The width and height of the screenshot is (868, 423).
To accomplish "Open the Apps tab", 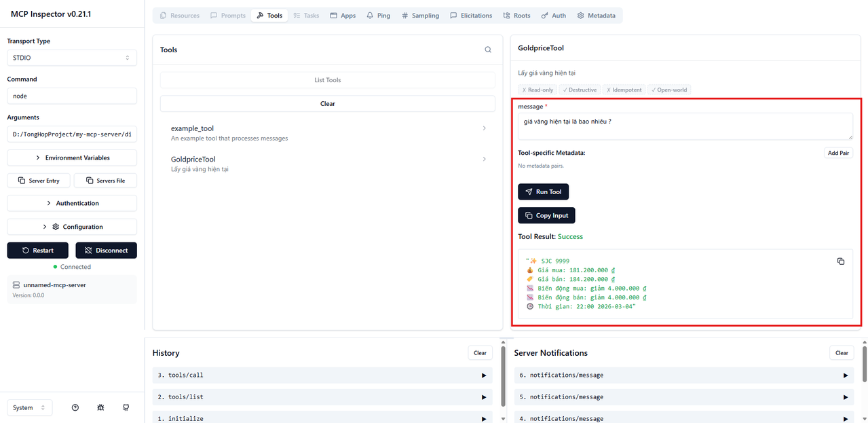I will [x=342, y=16].
